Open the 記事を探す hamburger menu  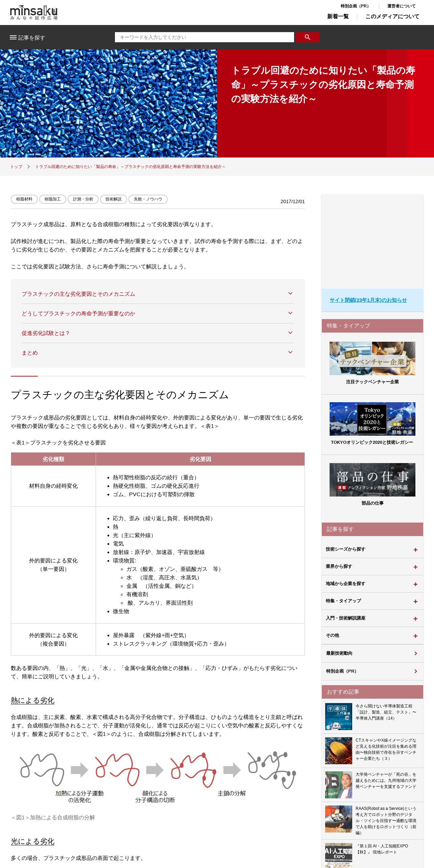[27, 38]
